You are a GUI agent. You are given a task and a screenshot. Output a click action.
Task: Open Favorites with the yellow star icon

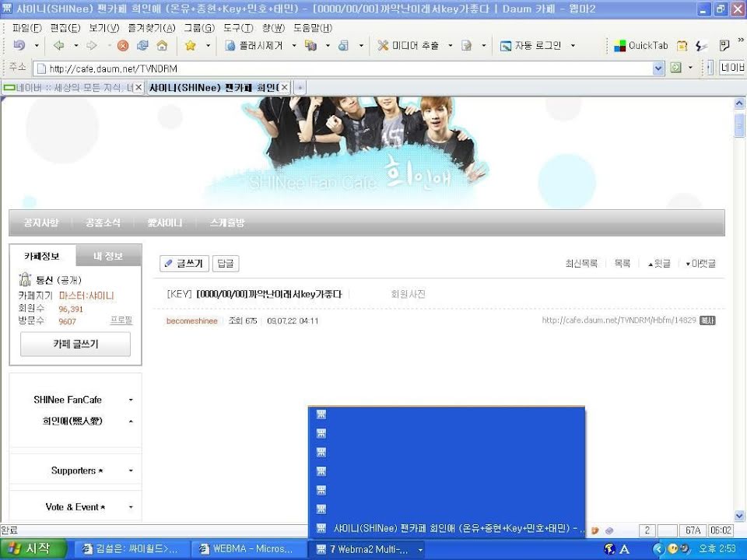[190, 45]
